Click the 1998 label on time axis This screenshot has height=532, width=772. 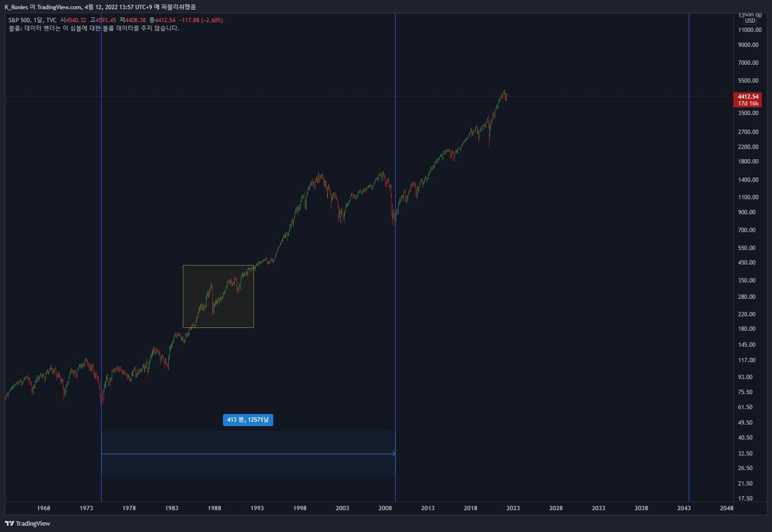300,508
